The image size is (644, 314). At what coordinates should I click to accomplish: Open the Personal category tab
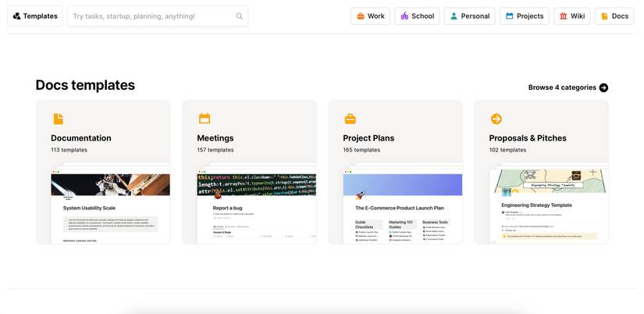470,16
